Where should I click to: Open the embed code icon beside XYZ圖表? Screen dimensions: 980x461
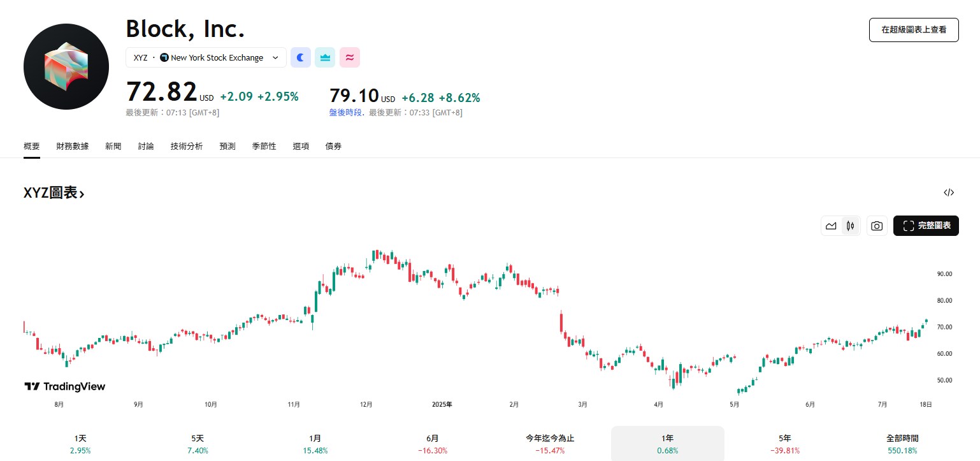point(949,192)
